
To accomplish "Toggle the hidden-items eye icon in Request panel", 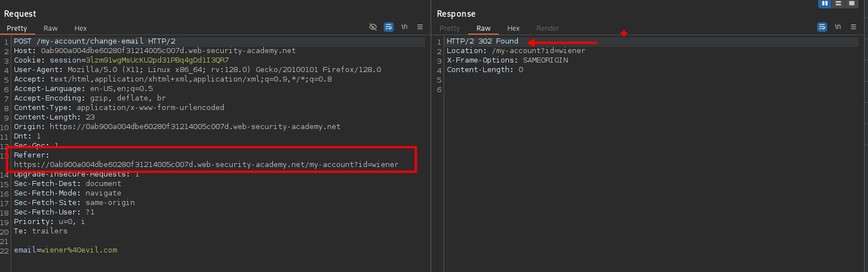I will coord(373,27).
